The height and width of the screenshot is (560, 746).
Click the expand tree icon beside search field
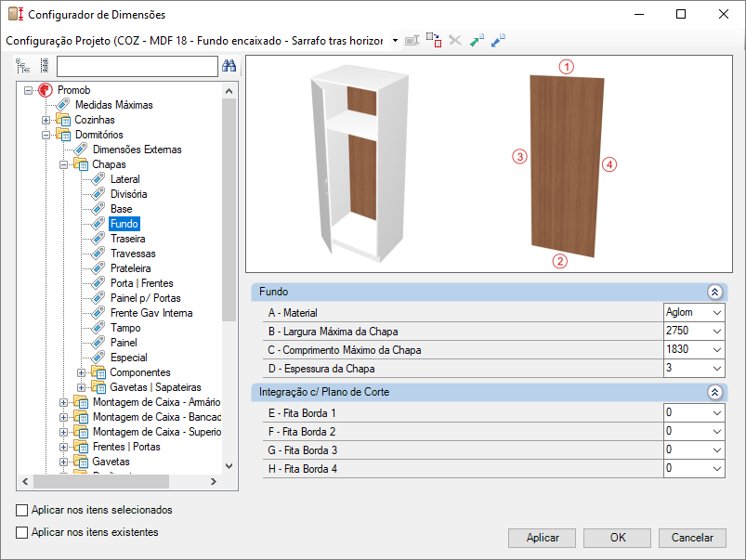pos(22,66)
